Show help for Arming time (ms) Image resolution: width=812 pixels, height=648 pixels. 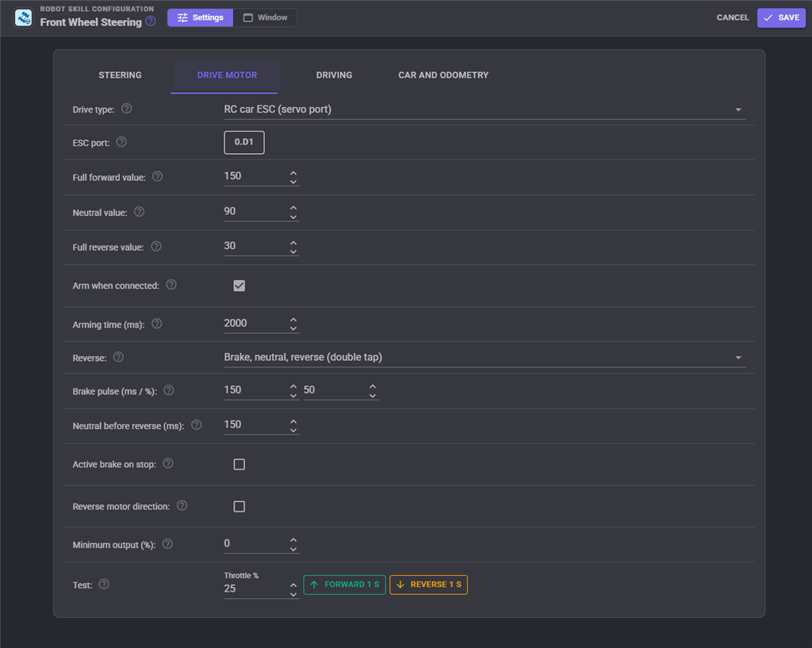[157, 324]
